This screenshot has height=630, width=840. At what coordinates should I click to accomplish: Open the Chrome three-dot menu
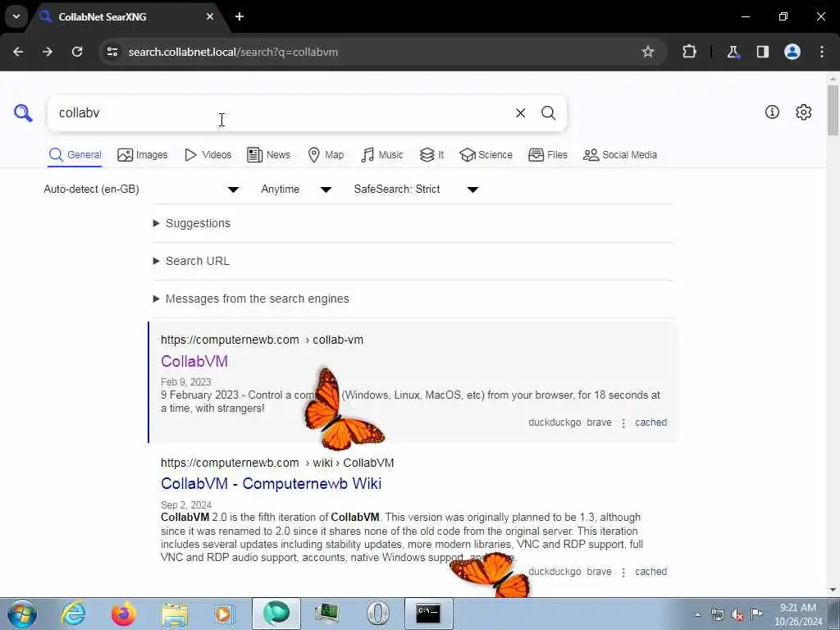point(822,52)
